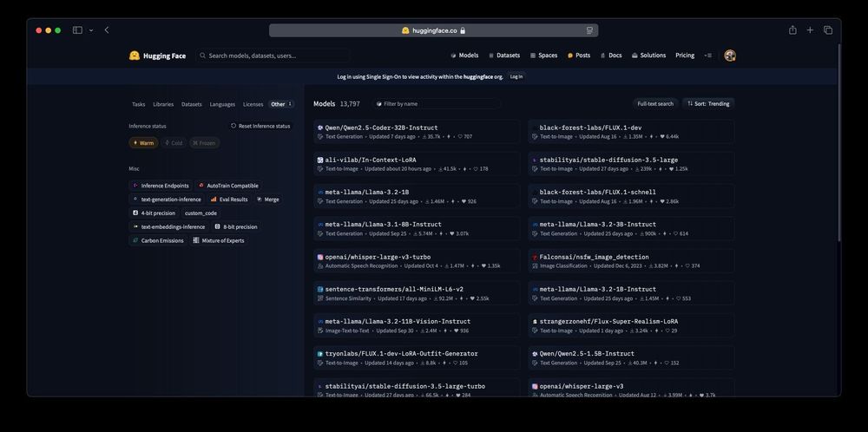Open the Solutions navigation item
Viewport: 868px width, 432px height.
(648, 56)
